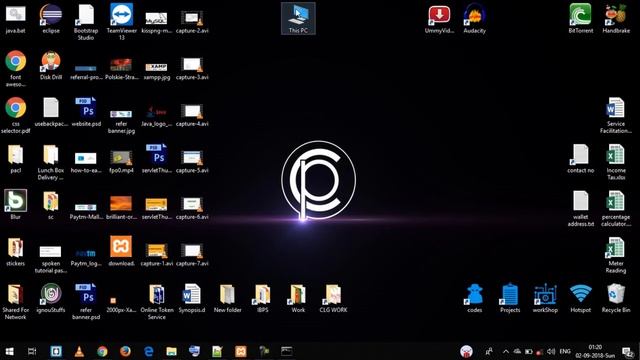Open Task View in the taskbar

click(x=32, y=351)
